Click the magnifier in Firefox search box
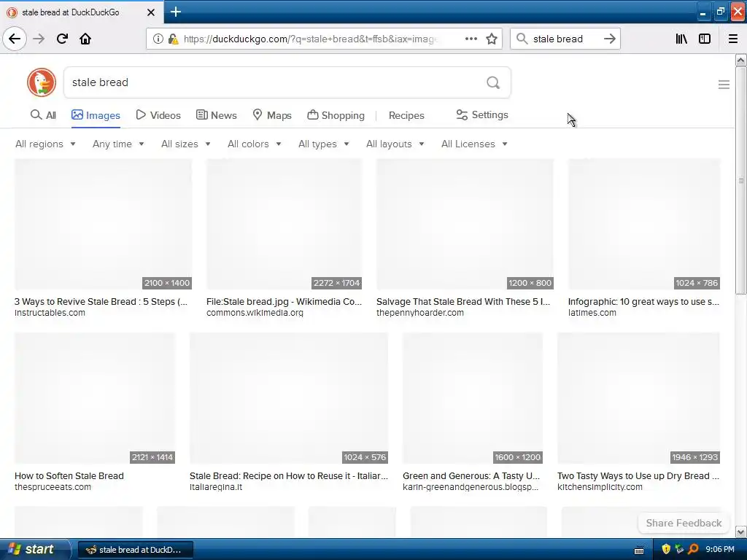The width and height of the screenshot is (747, 560). pos(522,39)
